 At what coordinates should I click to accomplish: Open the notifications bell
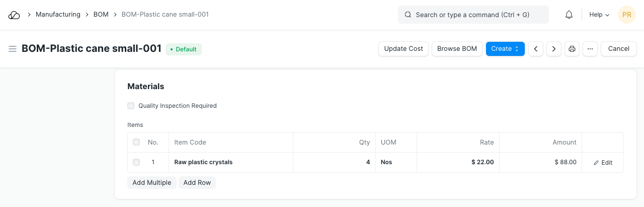coord(569,15)
